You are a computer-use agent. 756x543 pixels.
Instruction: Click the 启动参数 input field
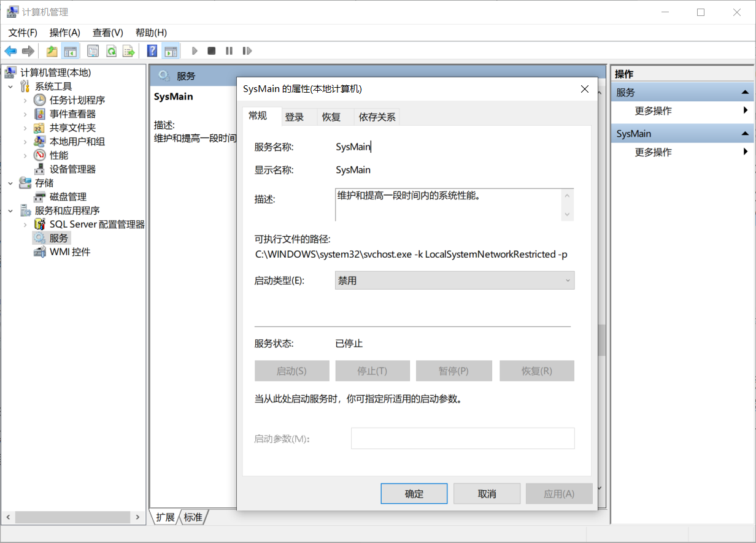[x=463, y=439]
